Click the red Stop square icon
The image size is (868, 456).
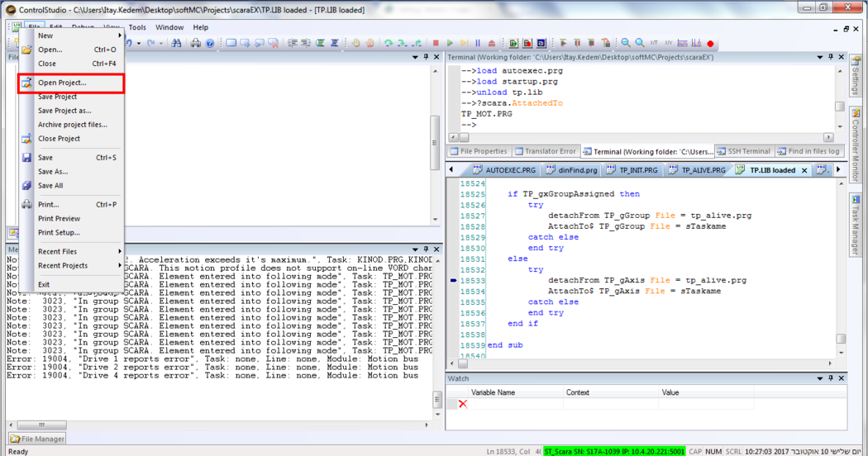point(436,43)
